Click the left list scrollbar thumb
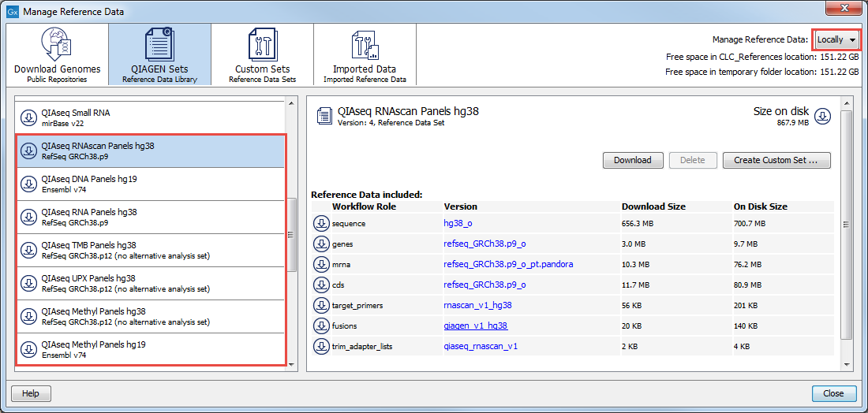The width and height of the screenshot is (868, 413). (x=291, y=234)
